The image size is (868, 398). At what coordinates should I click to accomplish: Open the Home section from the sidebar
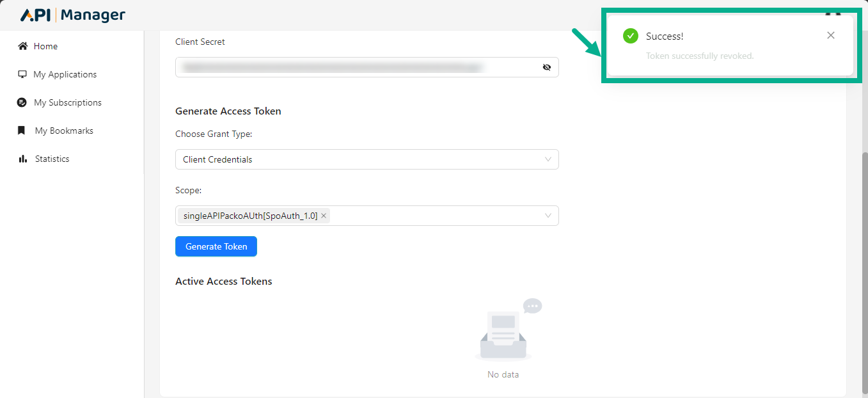tap(45, 45)
